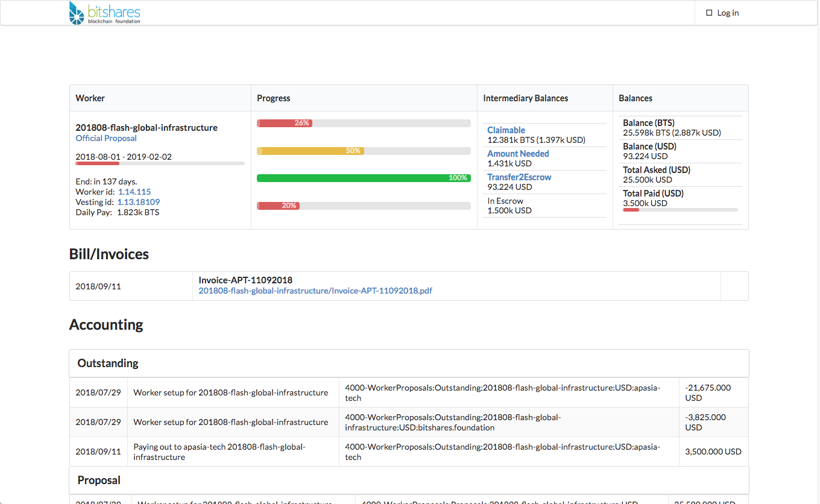The height and width of the screenshot is (504, 820).
Task: Click the 3,500.000 USD amount
Action: (x=713, y=452)
